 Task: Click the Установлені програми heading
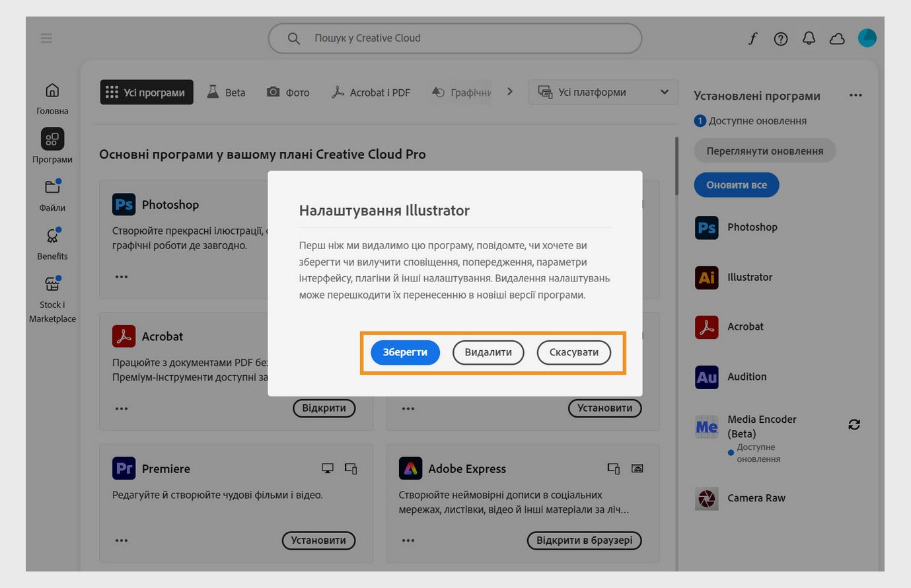tap(757, 96)
